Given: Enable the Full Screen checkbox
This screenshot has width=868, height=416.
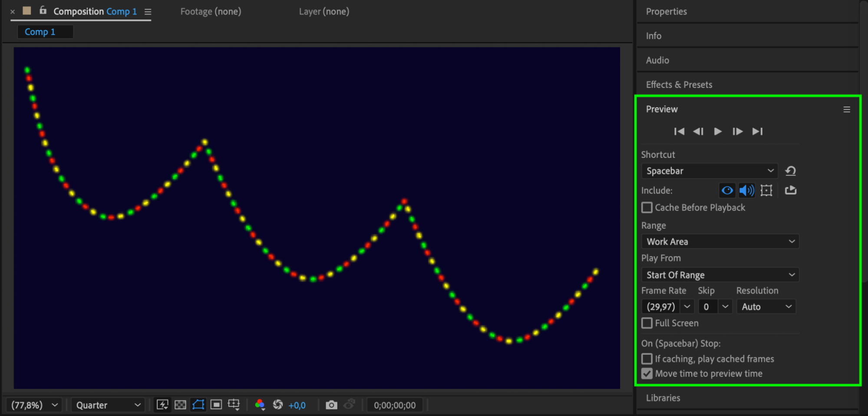Looking at the screenshot, I should tap(647, 323).
